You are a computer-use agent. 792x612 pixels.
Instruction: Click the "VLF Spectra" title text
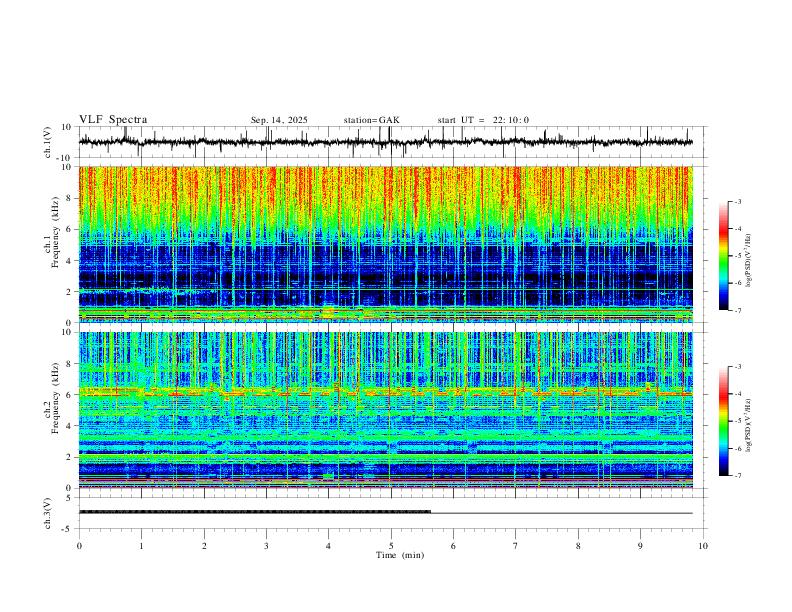[x=113, y=120]
